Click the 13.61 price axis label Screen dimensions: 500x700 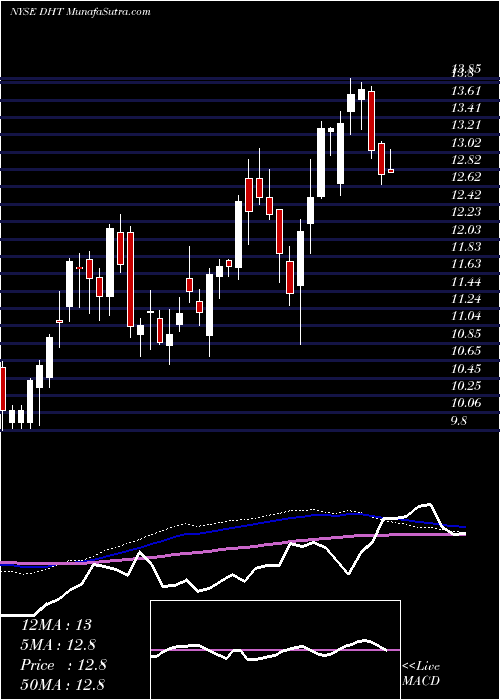click(x=466, y=91)
